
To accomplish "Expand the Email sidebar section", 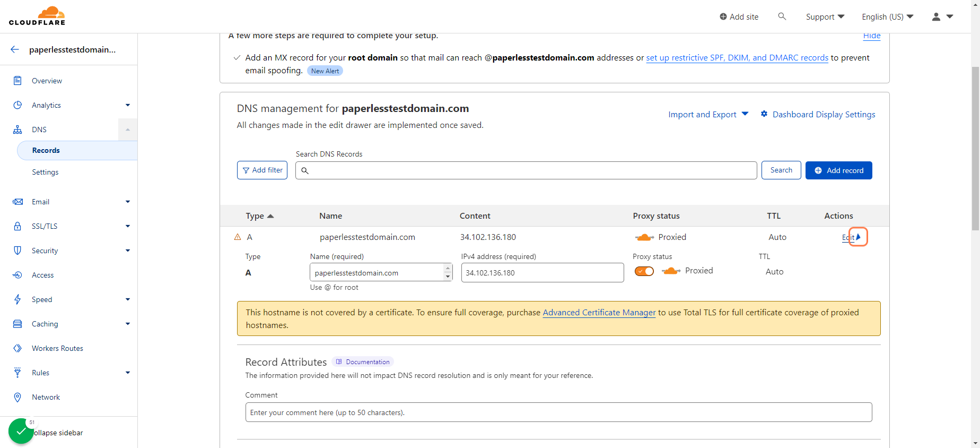I will pos(128,202).
